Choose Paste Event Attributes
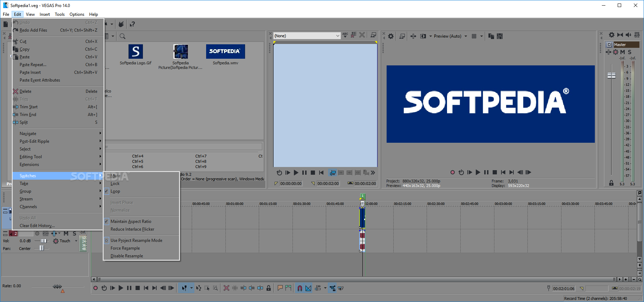Image resolution: width=644 pixels, height=302 pixels. 58,80
